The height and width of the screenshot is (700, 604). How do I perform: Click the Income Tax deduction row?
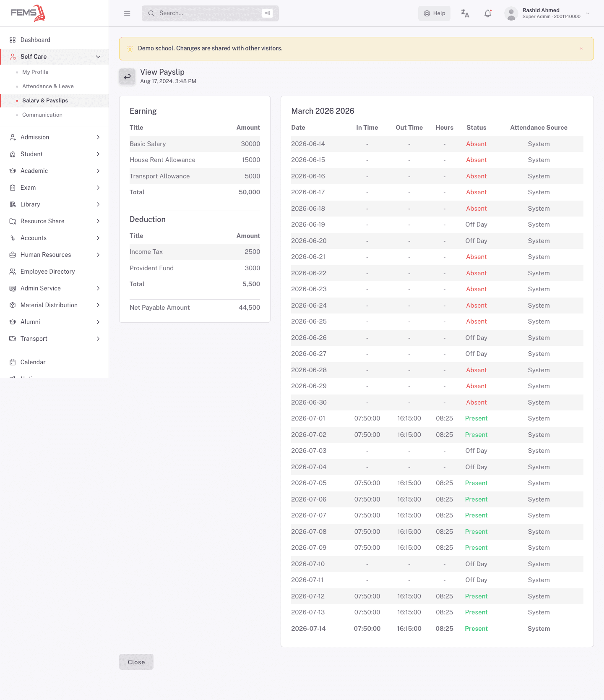pyautogui.click(x=195, y=252)
